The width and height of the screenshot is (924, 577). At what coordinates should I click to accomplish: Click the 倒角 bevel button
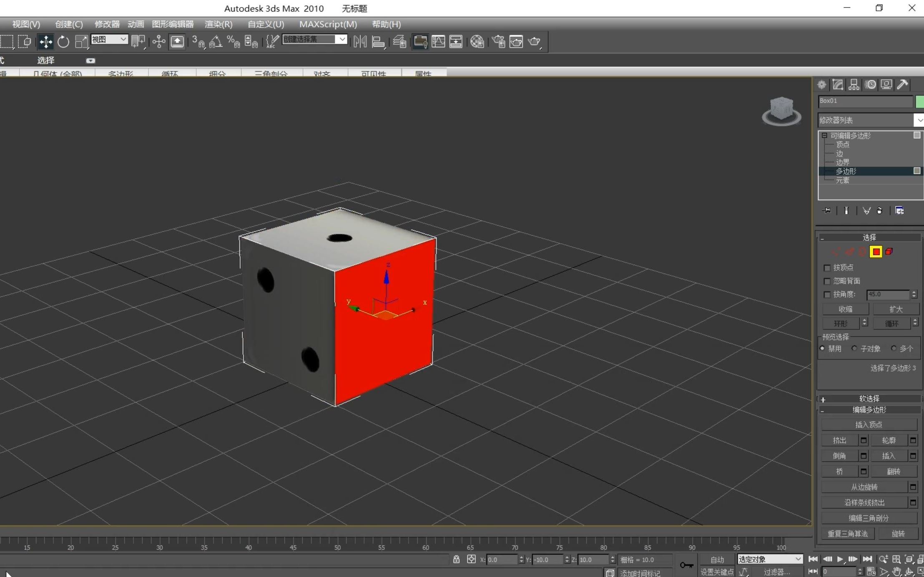tap(839, 456)
